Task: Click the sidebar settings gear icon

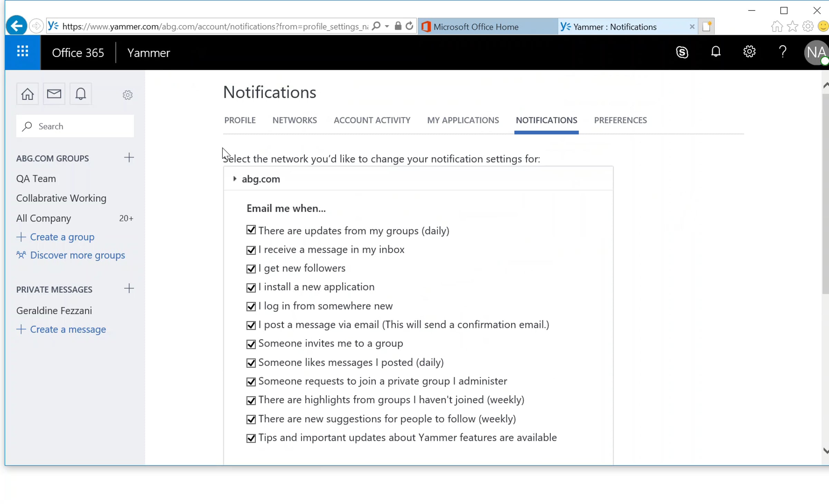Action: (x=127, y=95)
